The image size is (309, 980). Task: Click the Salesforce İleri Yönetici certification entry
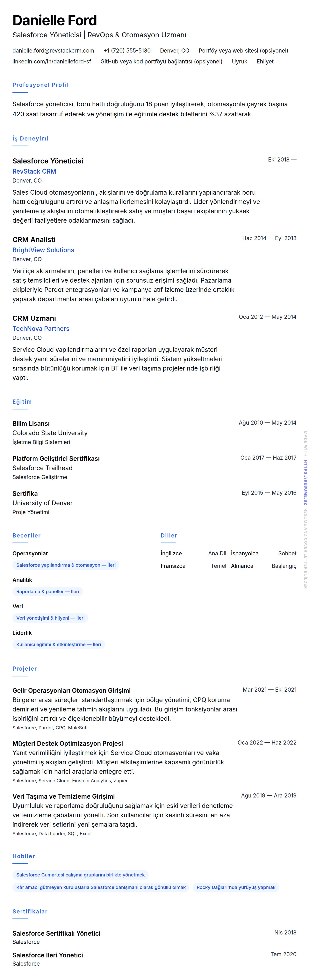pyautogui.click(x=47, y=955)
